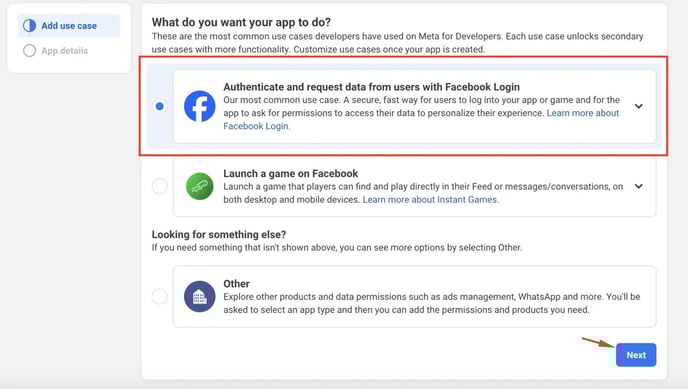This screenshot has width=688, height=389.
Task: Click the Other use case description text
Action: 432,303
